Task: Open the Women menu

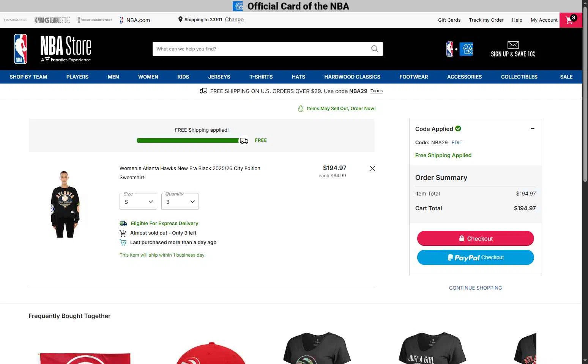Action: point(148,77)
